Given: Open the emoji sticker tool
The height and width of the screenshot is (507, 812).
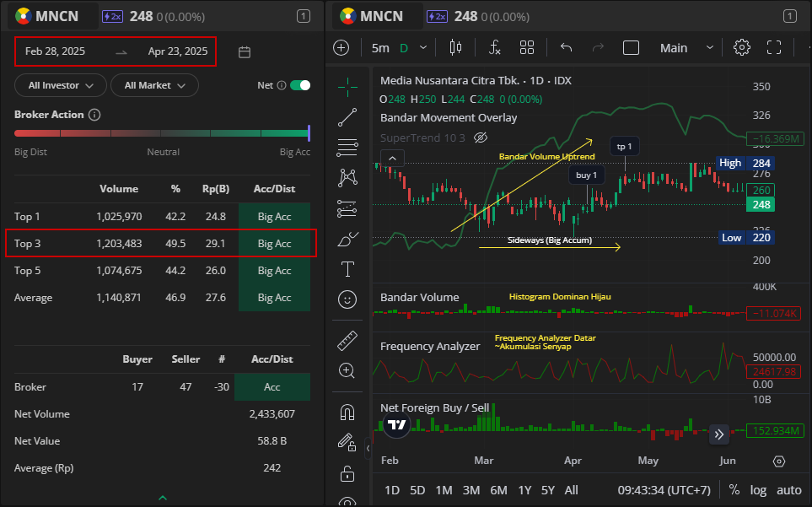Looking at the screenshot, I should [x=347, y=299].
